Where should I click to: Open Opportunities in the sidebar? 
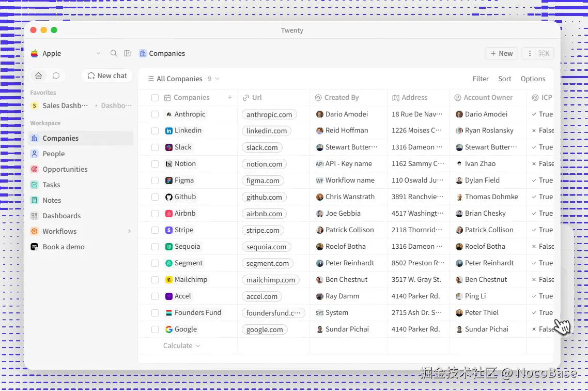pyautogui.click(x=81, y=169)
